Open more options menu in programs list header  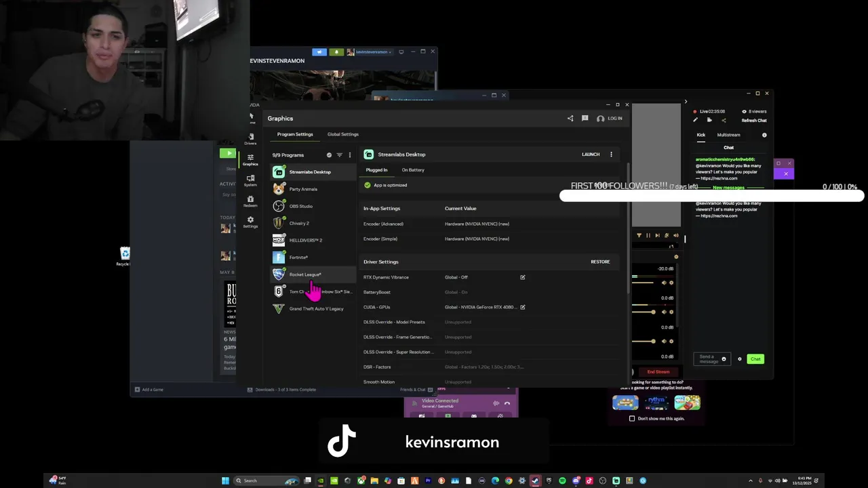350,155
